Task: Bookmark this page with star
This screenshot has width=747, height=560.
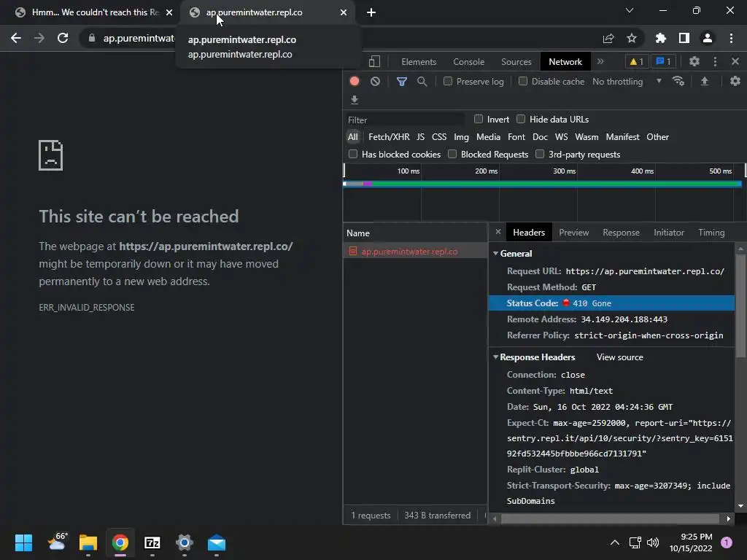Action: (632, 38)
